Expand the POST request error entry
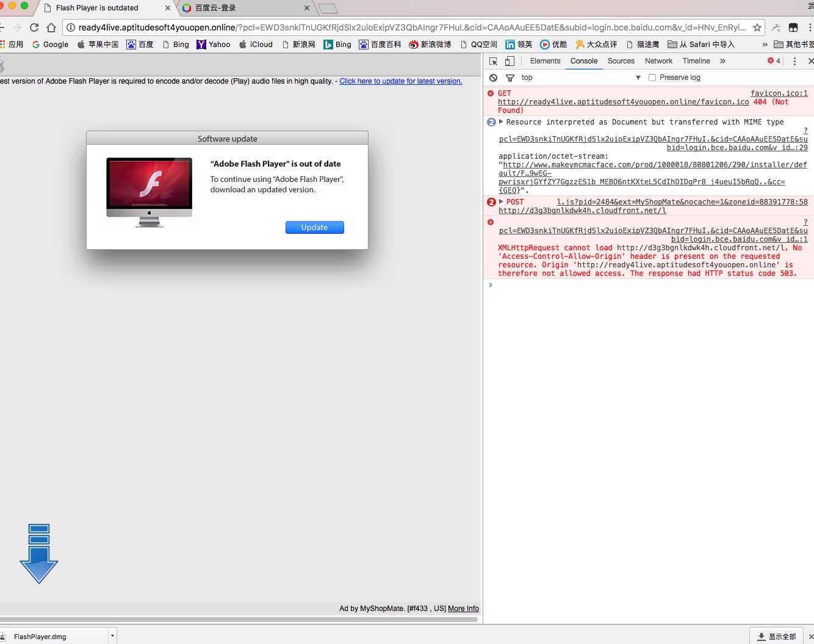Screen dimensions: 814x644 (x=501, y=202)
